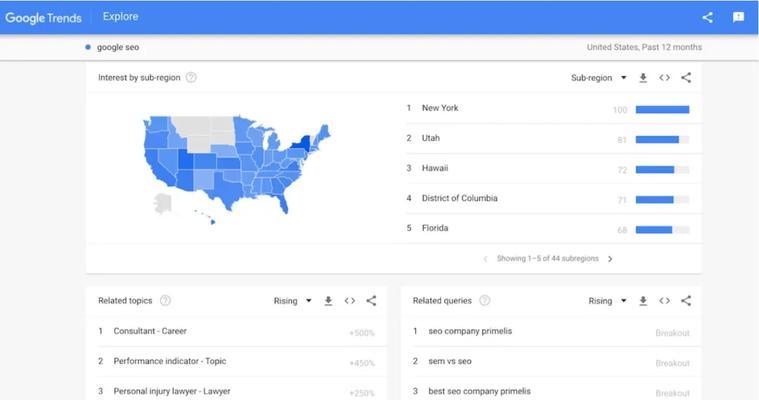Go to the Google Trends home logo
The height and width of the screenshot is (400, 759).
point(44,18)
